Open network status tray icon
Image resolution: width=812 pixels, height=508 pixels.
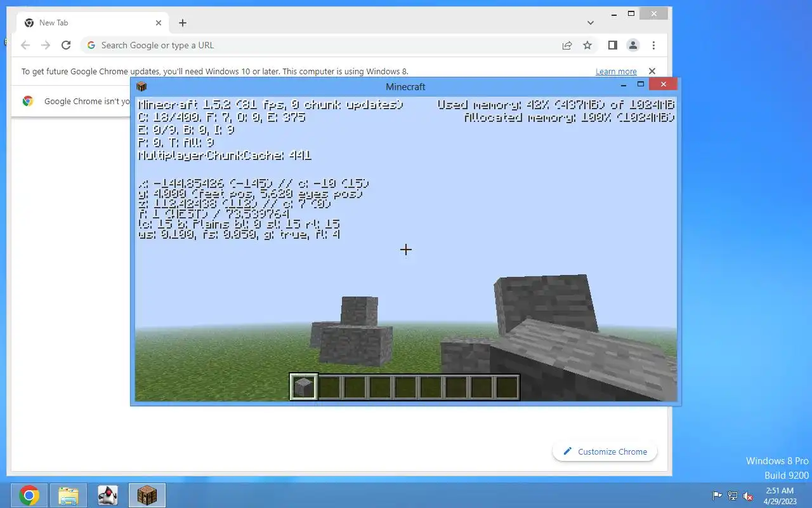733,496
